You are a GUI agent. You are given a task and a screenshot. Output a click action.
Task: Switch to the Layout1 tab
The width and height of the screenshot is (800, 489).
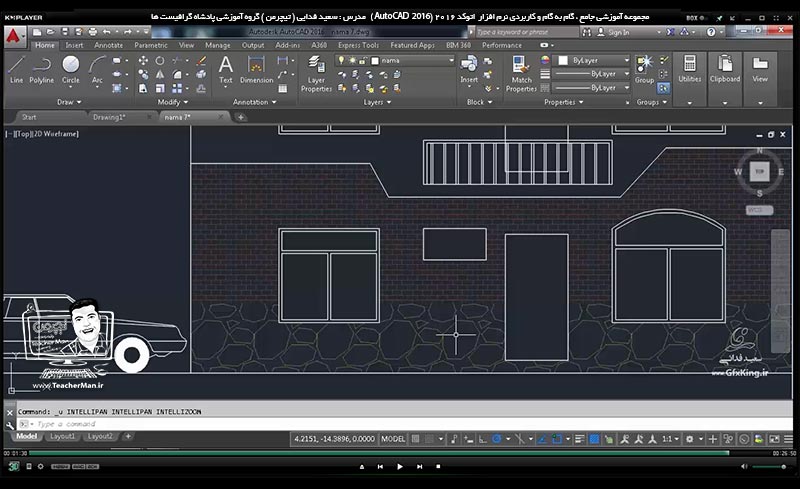click(x=62, y=436)
